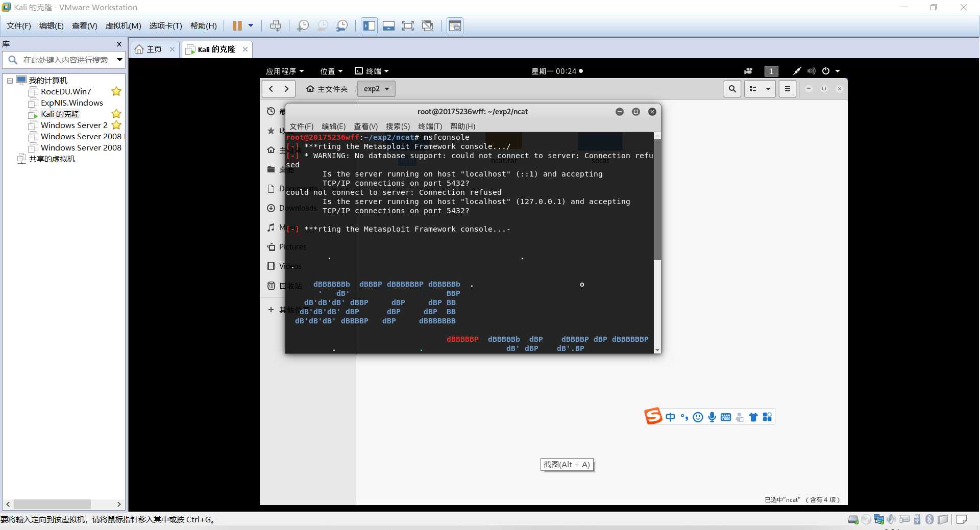Open the 文件(F) menu in VMware
This screenshot has width=980, height=530.
tap(18, 26)
